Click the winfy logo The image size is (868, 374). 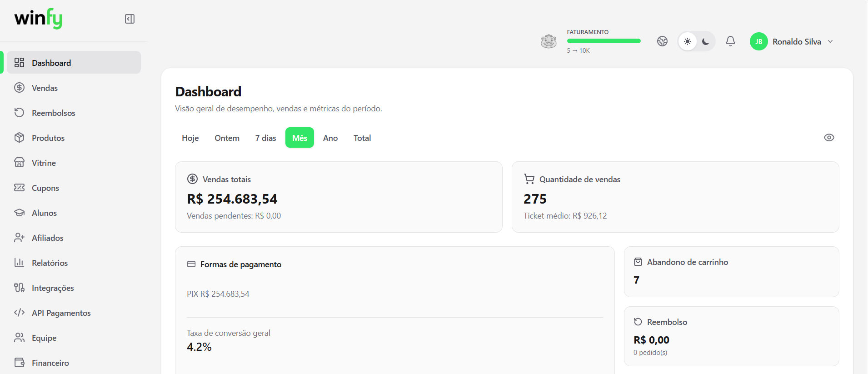coord(38,19)
